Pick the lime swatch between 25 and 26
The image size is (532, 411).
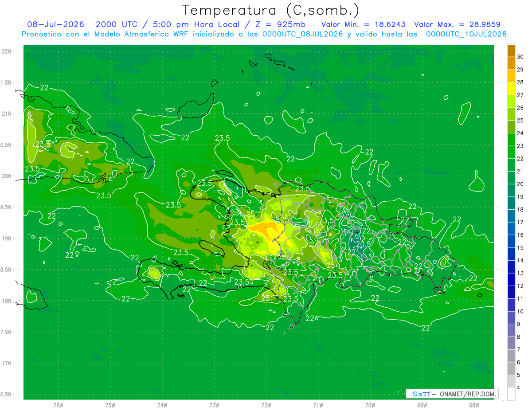(511, 114)
